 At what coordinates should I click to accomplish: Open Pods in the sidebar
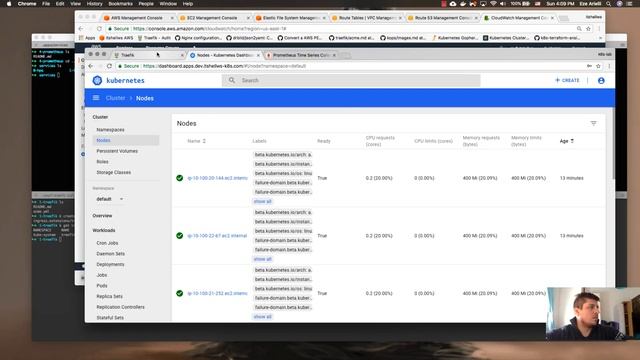coord(102,286)
